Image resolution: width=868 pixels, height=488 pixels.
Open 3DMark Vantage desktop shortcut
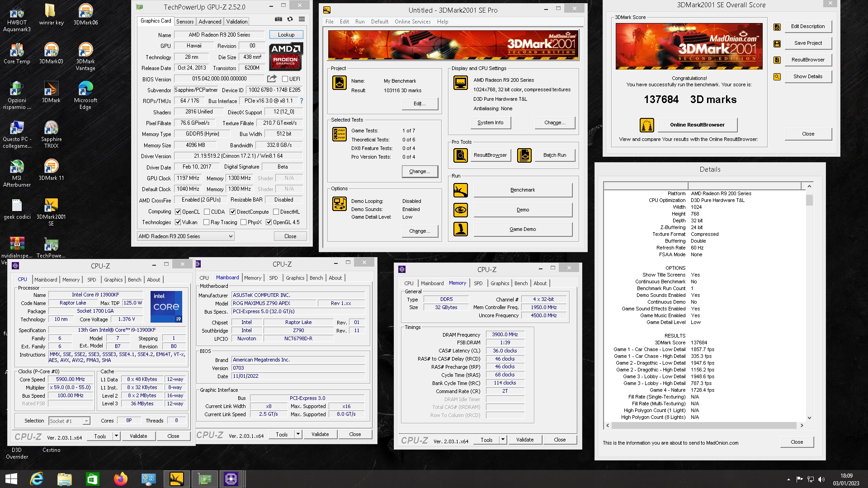tap(85, 56)
